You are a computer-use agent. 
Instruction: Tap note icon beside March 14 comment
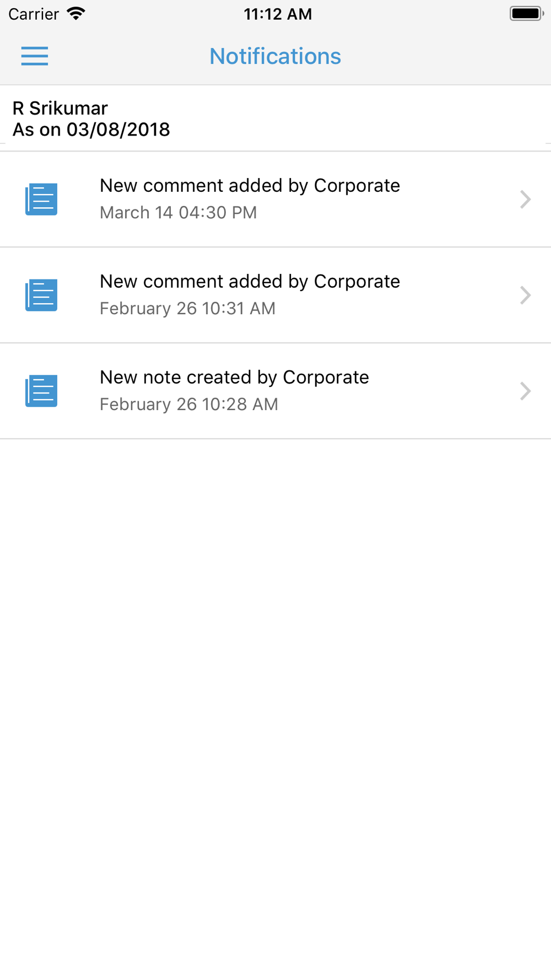pos(41,199)
